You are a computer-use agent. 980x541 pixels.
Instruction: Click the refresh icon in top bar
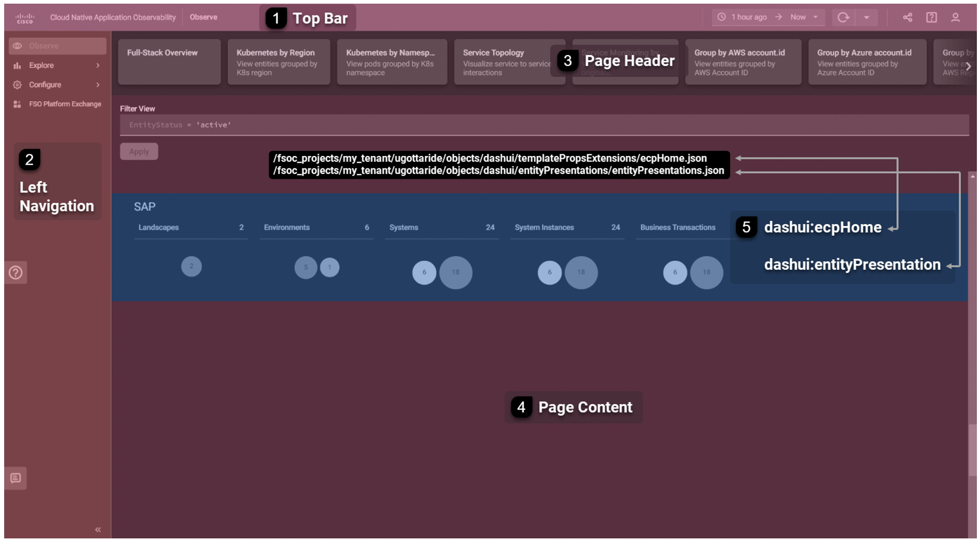pyautogui.click(x=843, y=18)
